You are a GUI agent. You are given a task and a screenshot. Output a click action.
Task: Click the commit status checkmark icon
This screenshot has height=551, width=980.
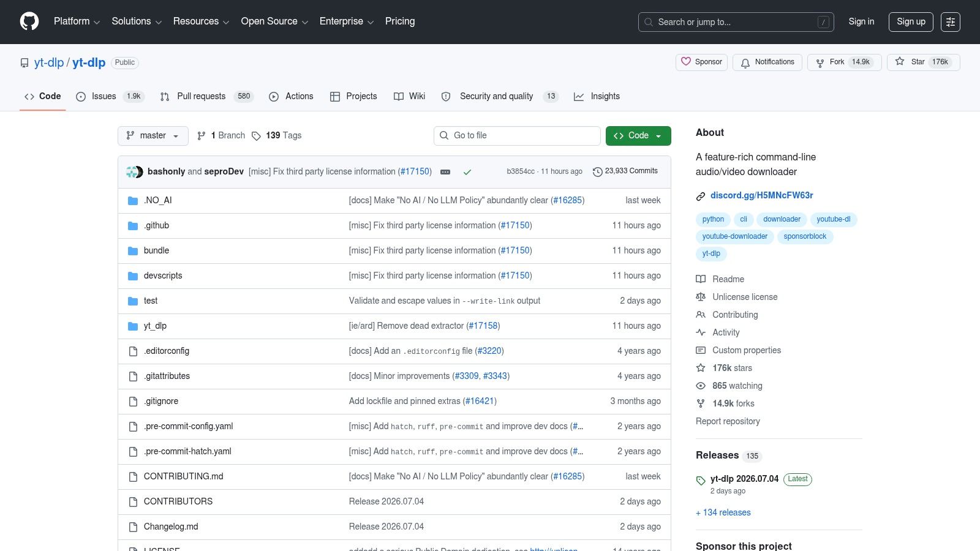click(467, 172)
